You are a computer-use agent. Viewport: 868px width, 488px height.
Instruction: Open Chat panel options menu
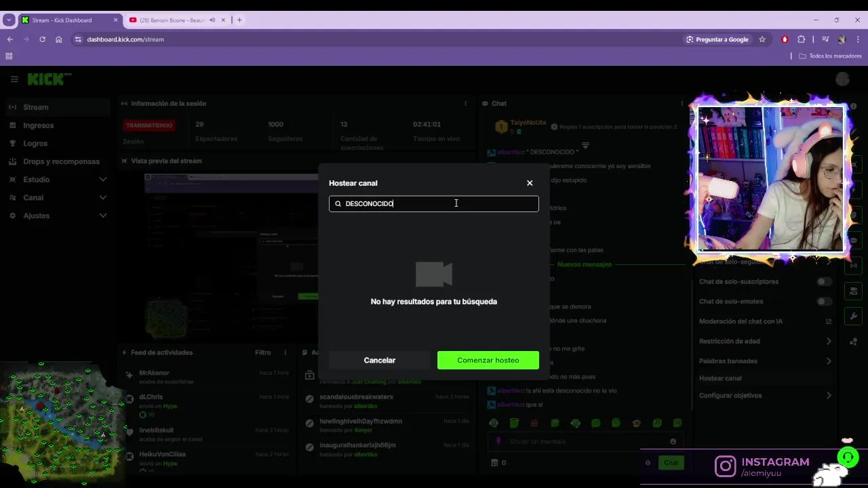click(x=682, y=104)
